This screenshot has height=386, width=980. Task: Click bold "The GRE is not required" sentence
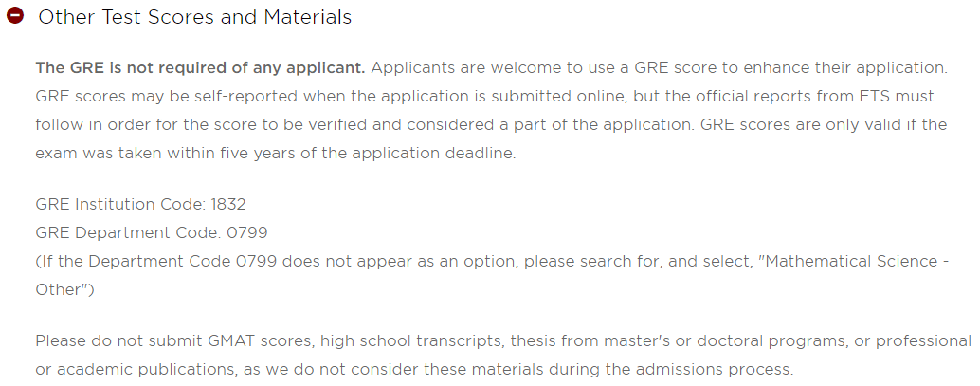click(200, 68)
